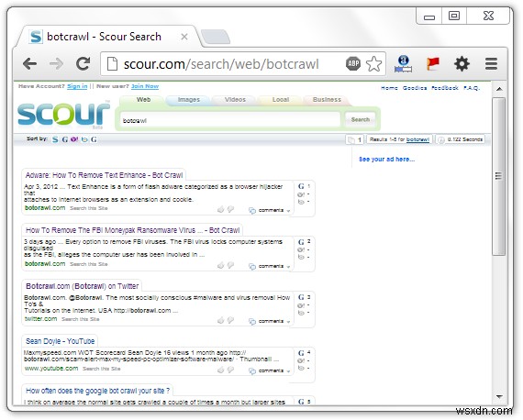
Task: Click the underlined botcrawl link in Results
Action: (417, 139)
